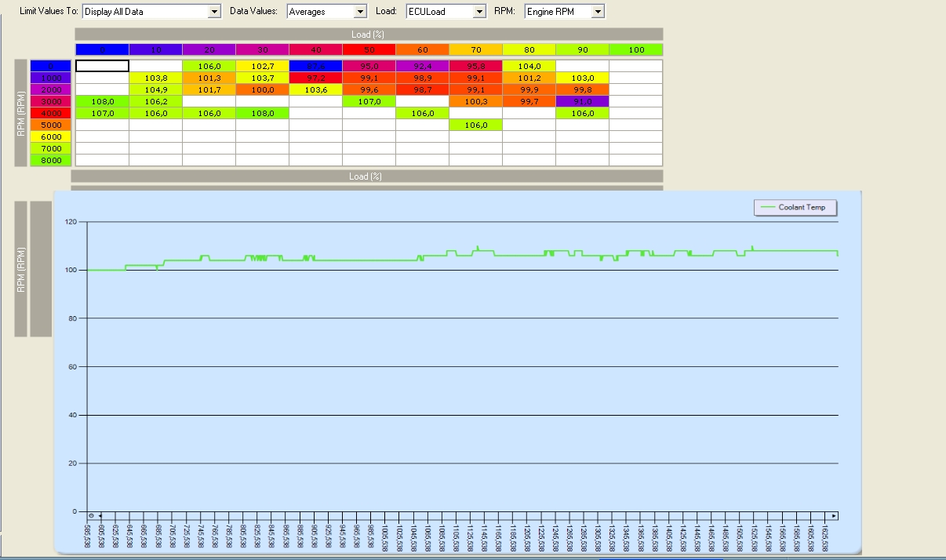The width and height of the screenshot is (946, 560).
Task: Click the cell with value 103,6
Action: click(x=315, y=89)
